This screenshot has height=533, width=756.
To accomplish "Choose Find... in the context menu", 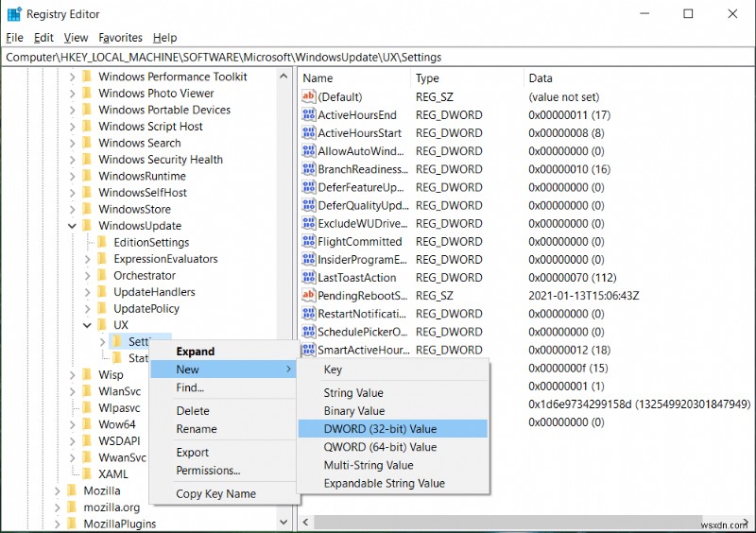I will 223,387.
